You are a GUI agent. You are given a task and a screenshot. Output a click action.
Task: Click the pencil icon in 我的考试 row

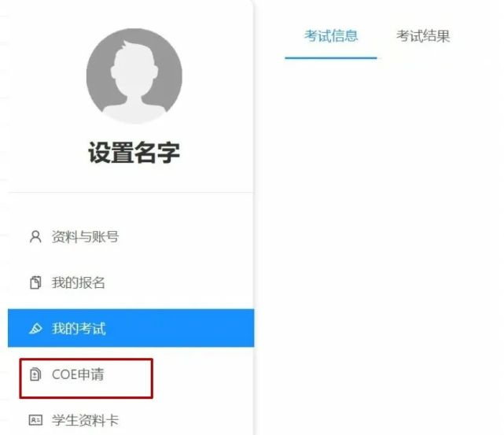35,328
